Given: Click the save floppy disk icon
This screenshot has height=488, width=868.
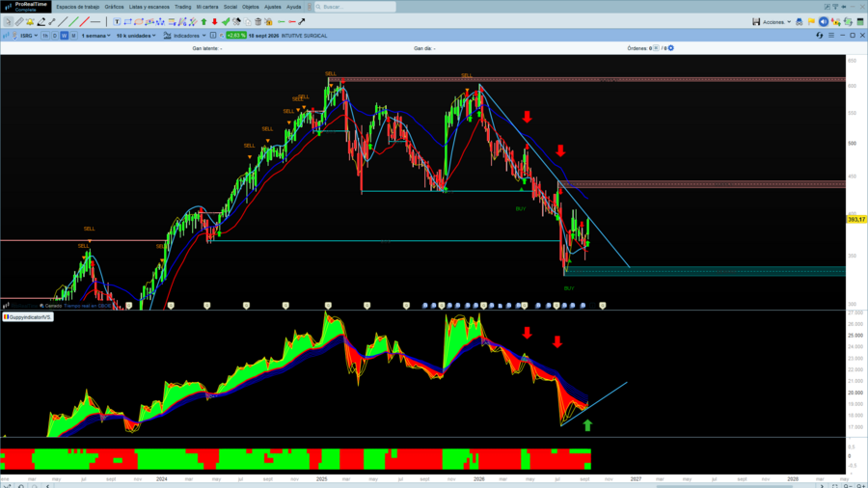Looking at the screenshot, I should [755, 21].
